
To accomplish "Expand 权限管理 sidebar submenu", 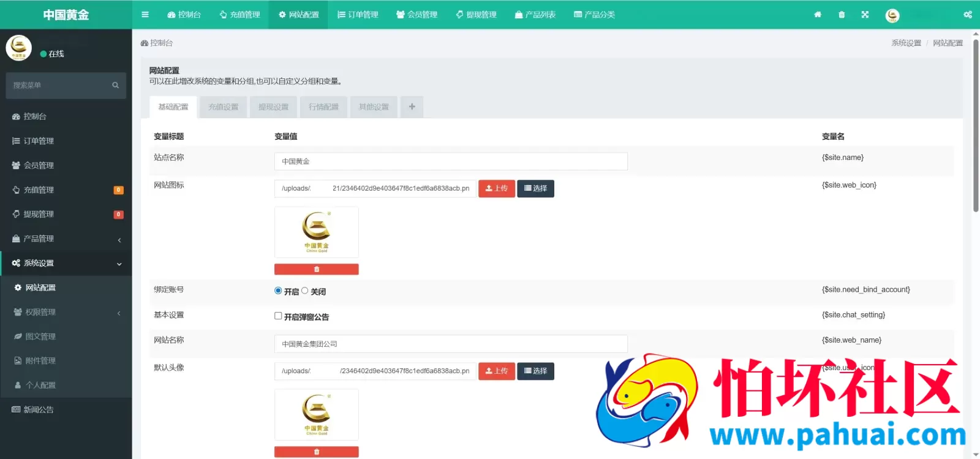I will pos(66,312).
